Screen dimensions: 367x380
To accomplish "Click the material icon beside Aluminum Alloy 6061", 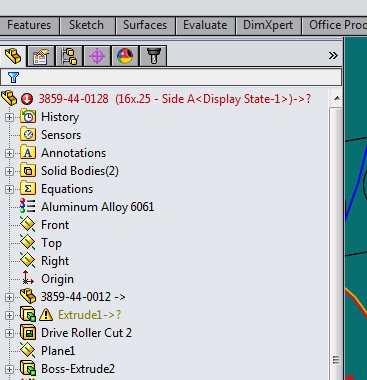I will point(27,206).
